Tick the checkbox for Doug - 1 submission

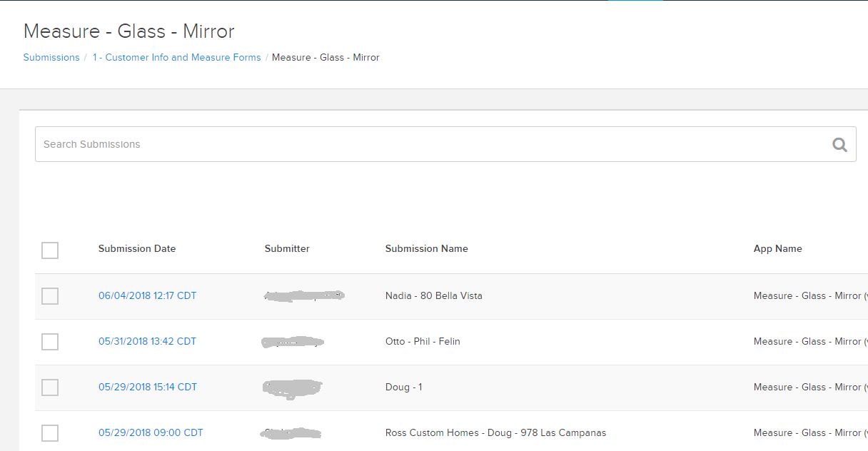pos(50,387)
